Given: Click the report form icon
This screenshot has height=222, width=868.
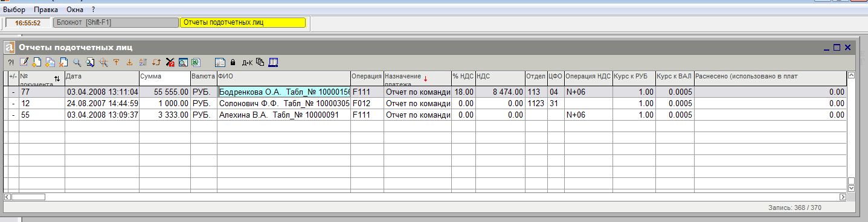Looking at the screenshot, I should click(x=220, y=62).
